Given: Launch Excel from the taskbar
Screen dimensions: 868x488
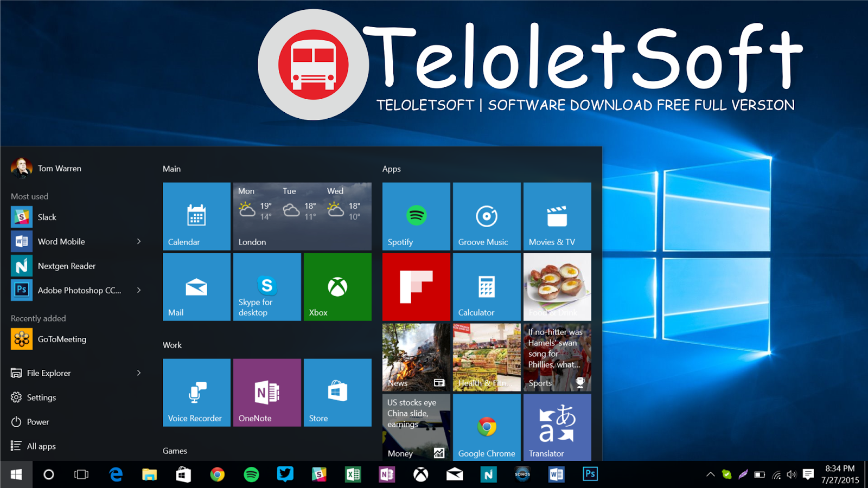Looking at the screenshot, I should (353, 474).
